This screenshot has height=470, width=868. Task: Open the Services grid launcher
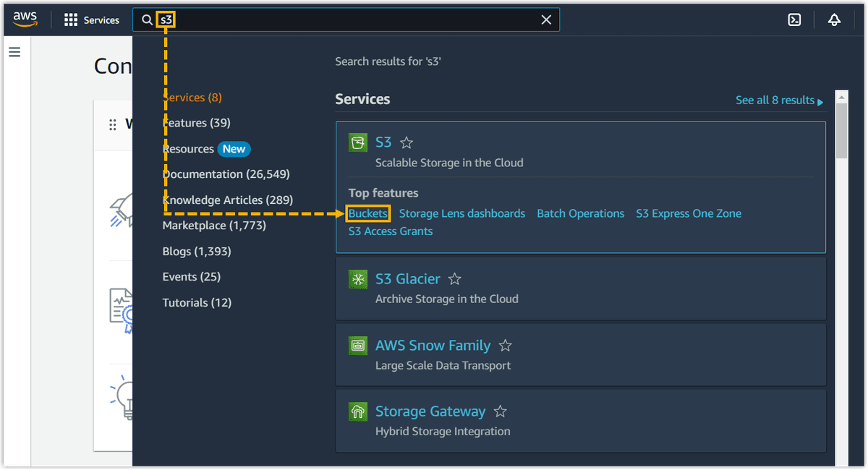tap(70, 20)
